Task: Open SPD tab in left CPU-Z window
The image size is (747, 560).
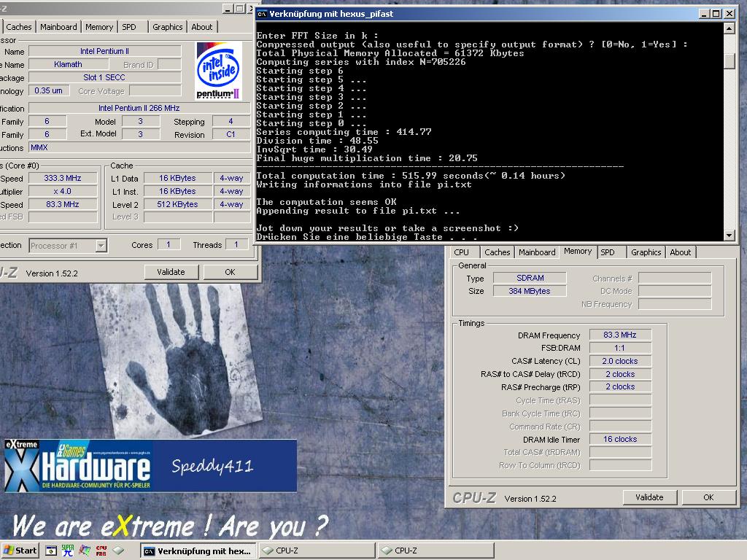Action: pyautogui.click(x=129, y=27)
